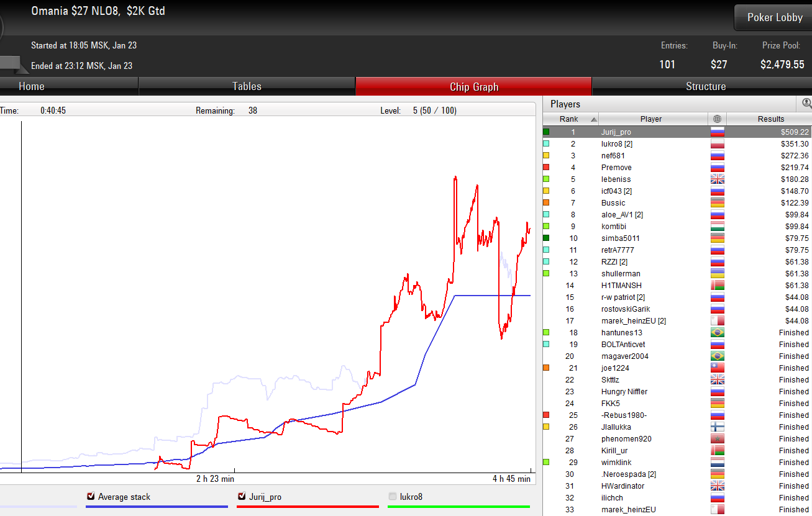
Task: Sort by the globe country column
Action: tap(717, 119)
